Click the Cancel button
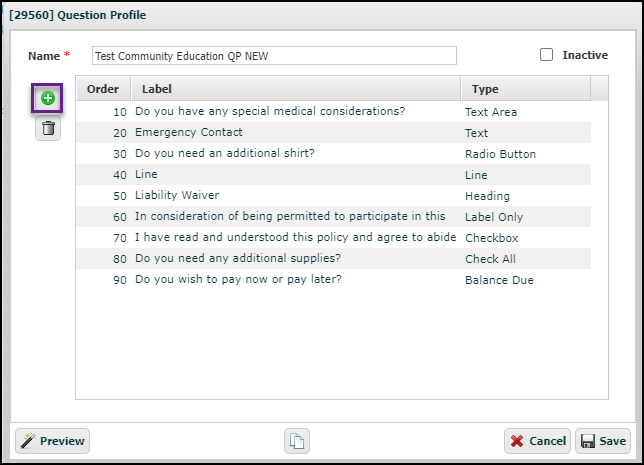The image size is (644, 465). pyautogui.click(x=537, y=441)
